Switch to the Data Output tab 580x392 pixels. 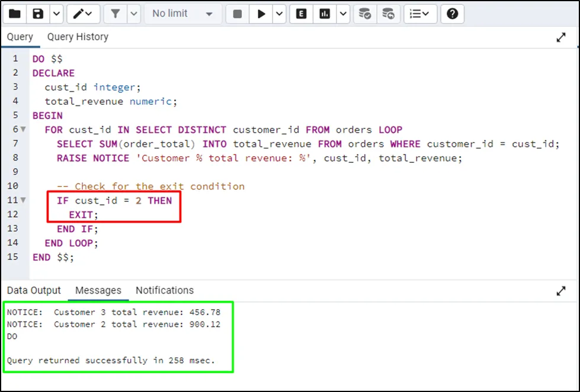pos(34,290)
